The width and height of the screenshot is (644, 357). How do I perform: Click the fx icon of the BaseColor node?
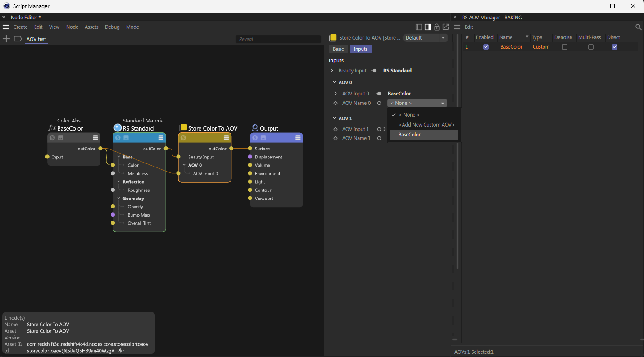52,128
